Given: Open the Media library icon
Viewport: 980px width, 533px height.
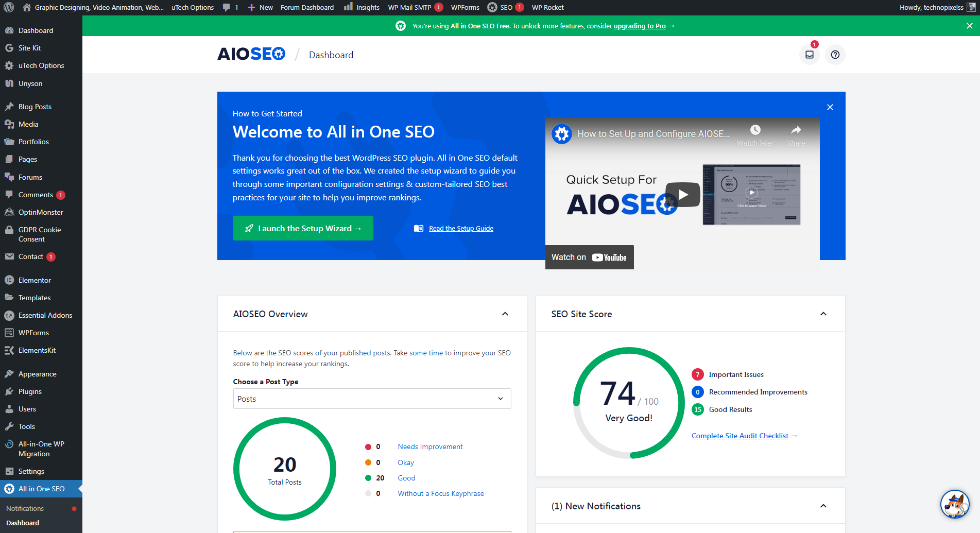Looking at the screenshot, I should point(9,124).
